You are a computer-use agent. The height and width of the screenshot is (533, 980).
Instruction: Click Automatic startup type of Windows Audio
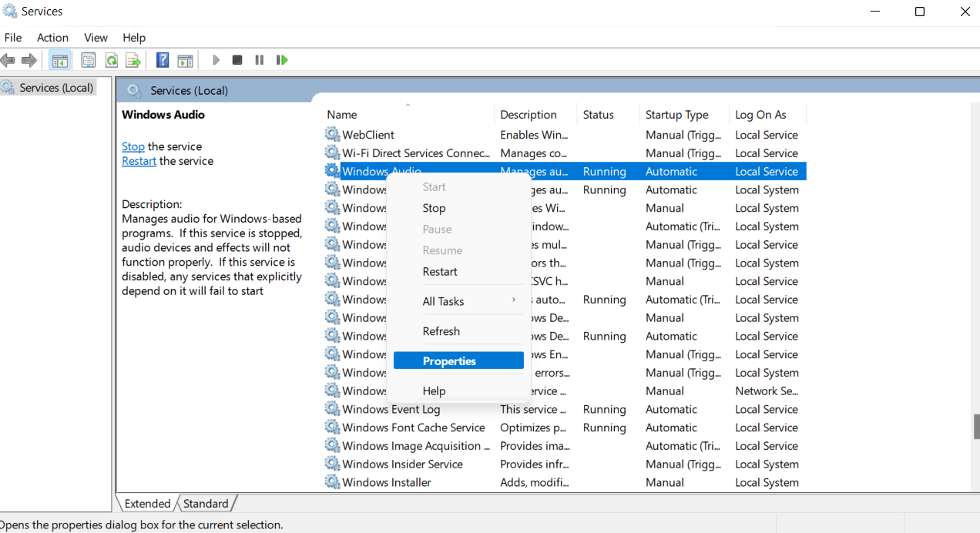click(x=671, y=171)
